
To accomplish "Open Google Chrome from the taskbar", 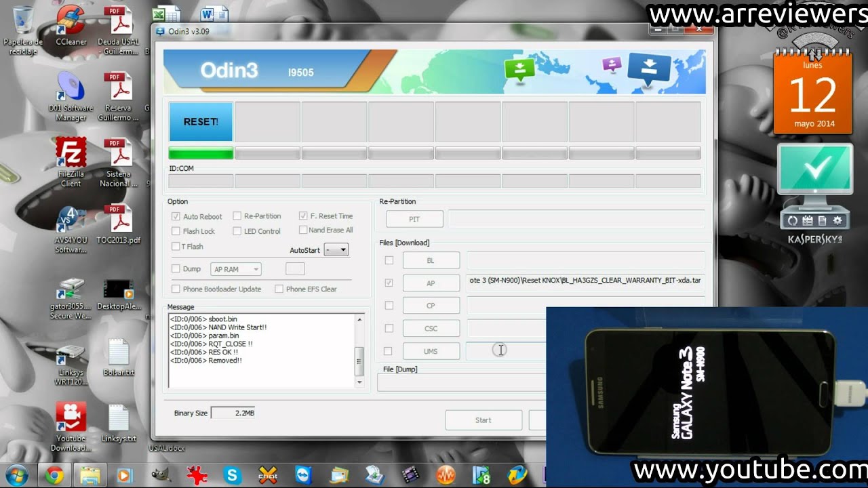I will click(x=54, y=475).
